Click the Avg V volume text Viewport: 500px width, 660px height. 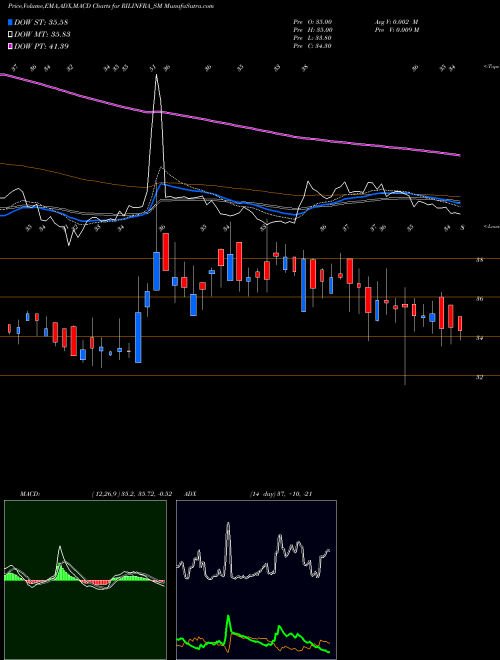[x=396, y=22]
